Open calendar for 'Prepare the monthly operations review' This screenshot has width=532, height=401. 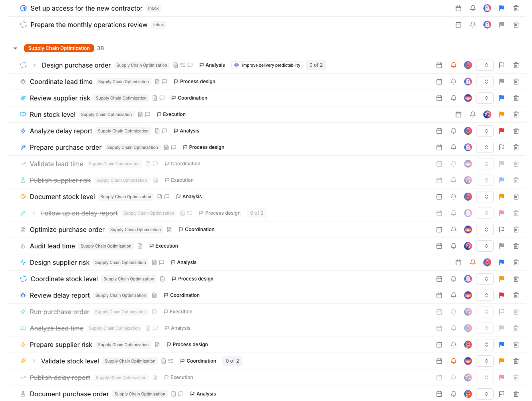(x=458, y=25)
